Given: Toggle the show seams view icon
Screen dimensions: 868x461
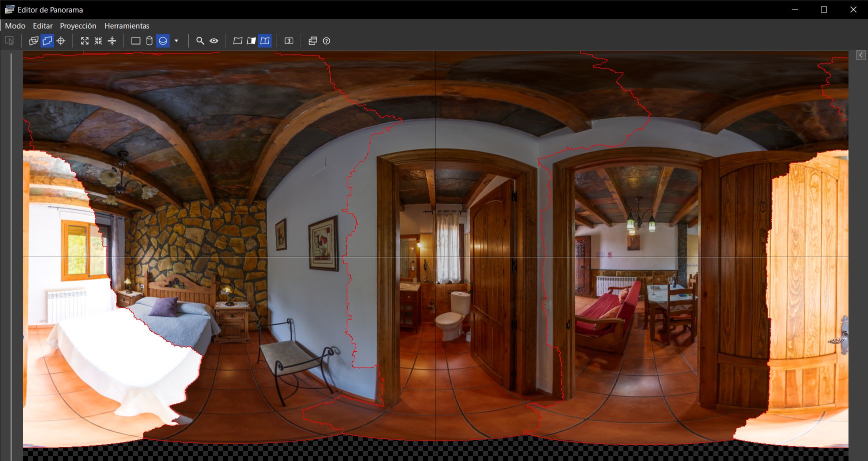Looking at the screenshot, I should [x=265, y=41].
